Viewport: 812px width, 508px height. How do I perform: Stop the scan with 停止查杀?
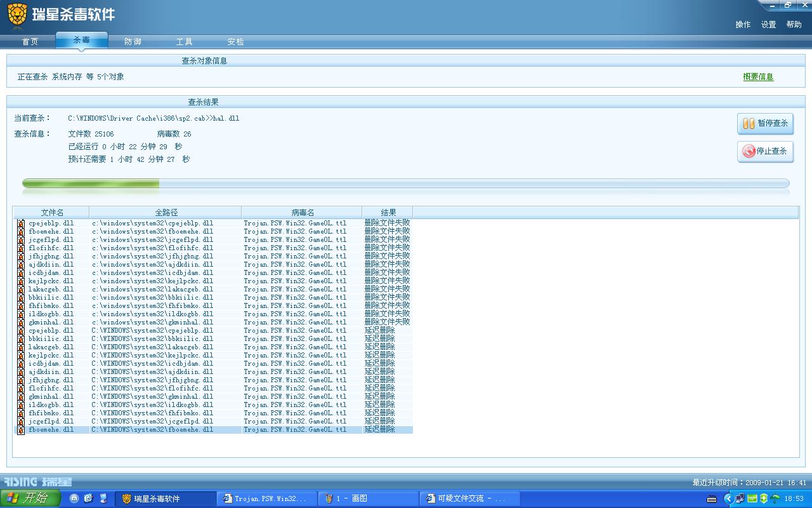[765, 151]
